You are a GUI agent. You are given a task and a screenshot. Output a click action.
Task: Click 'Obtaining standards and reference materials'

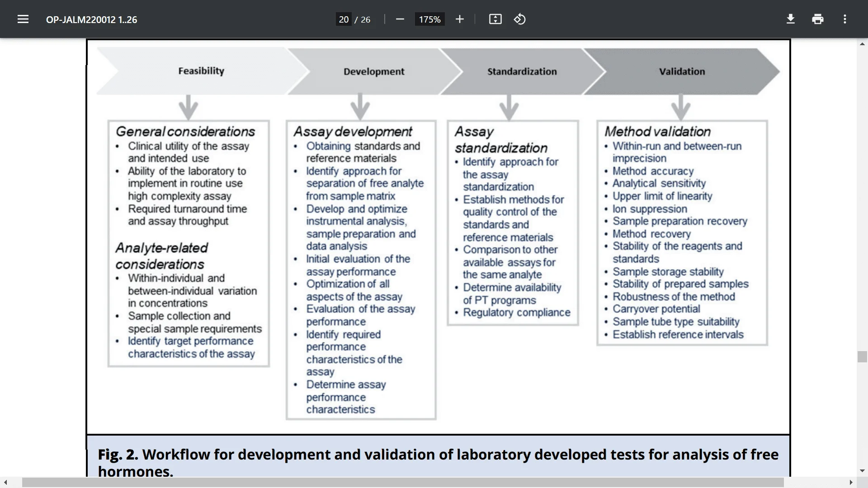[363, 152]
